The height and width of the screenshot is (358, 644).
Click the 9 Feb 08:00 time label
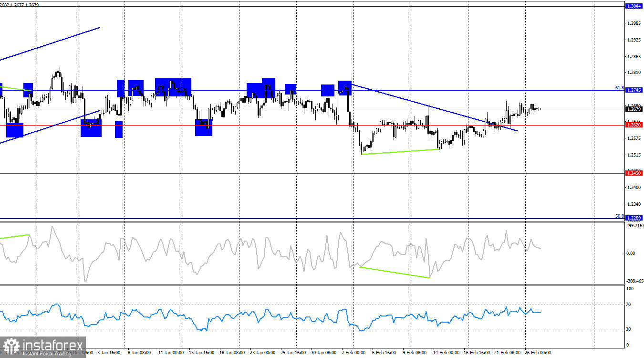[414, 353]
